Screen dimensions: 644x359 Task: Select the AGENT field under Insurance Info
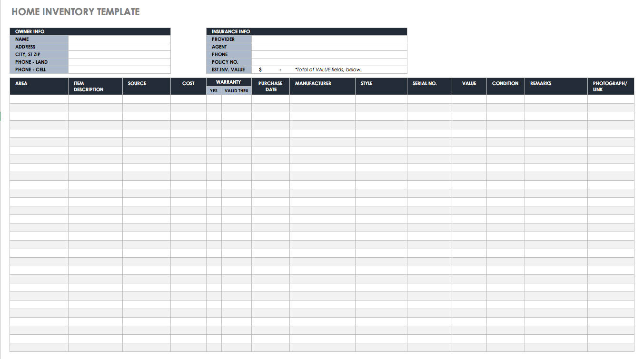click(x=330, y=47)
